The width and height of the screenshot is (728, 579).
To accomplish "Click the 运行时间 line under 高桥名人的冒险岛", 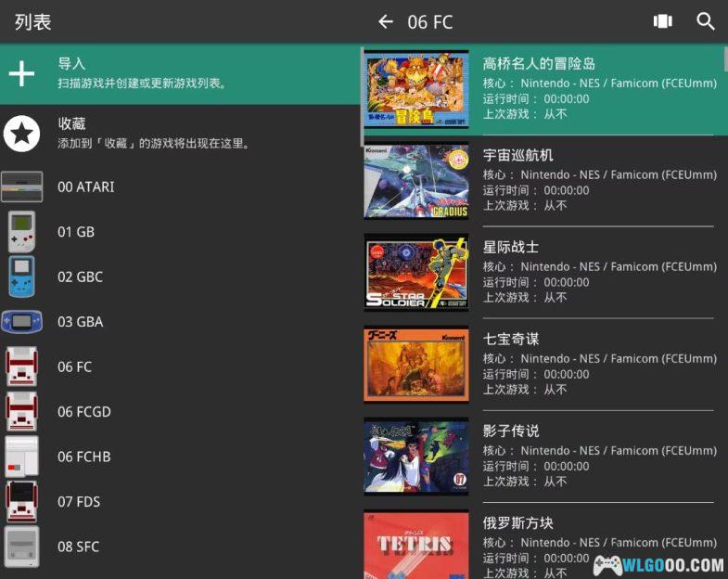I will pos(536,99).
